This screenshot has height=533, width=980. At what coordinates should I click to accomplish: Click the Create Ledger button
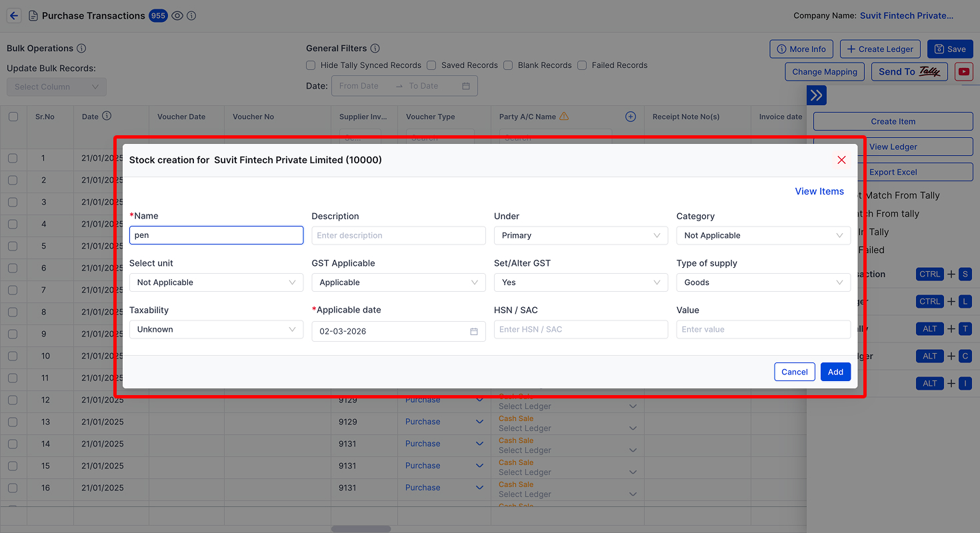tap(880, 49)
